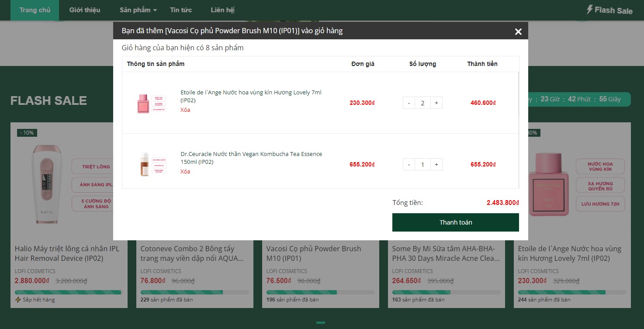Open the Liên hệ menu item
644x329 pixels.
(x=222, y=10)
